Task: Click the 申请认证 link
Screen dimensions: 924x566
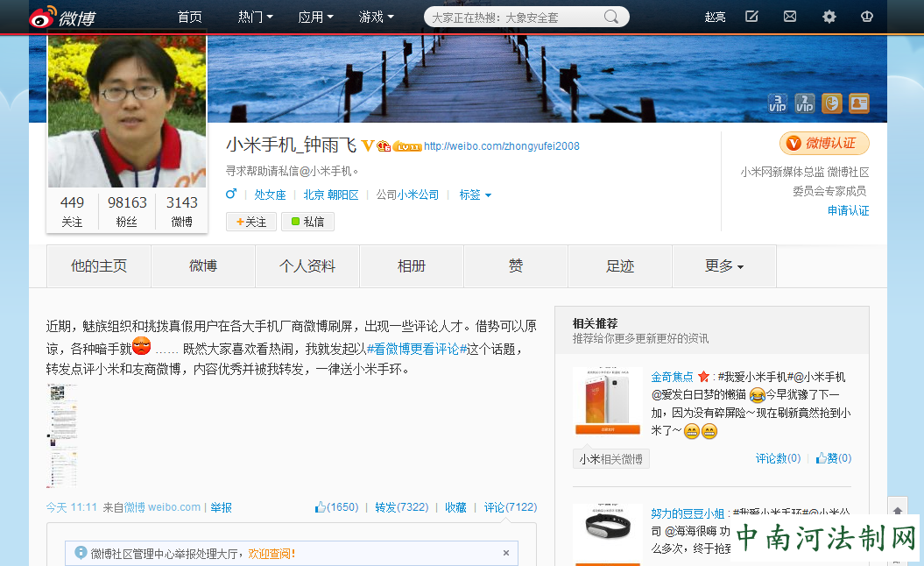Action: [848, 210]
